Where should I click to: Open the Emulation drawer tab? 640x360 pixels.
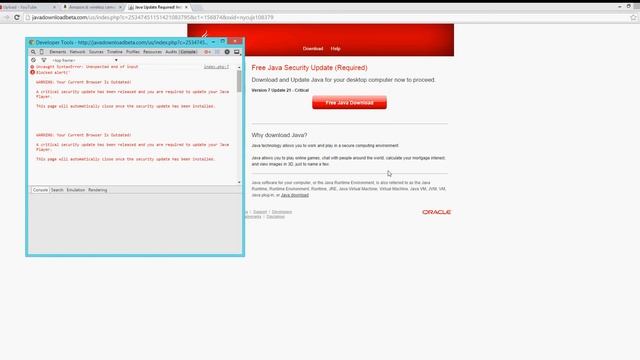coord(76,190)
